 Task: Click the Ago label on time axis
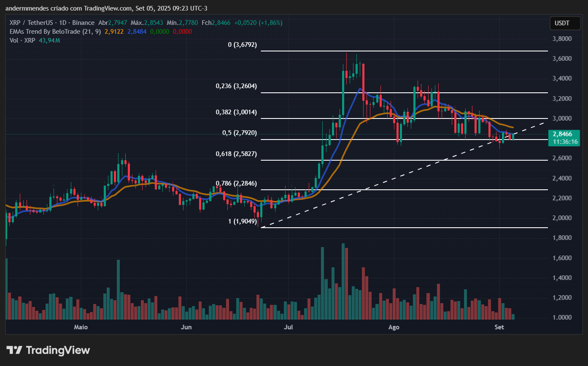[x=394, y=327]
